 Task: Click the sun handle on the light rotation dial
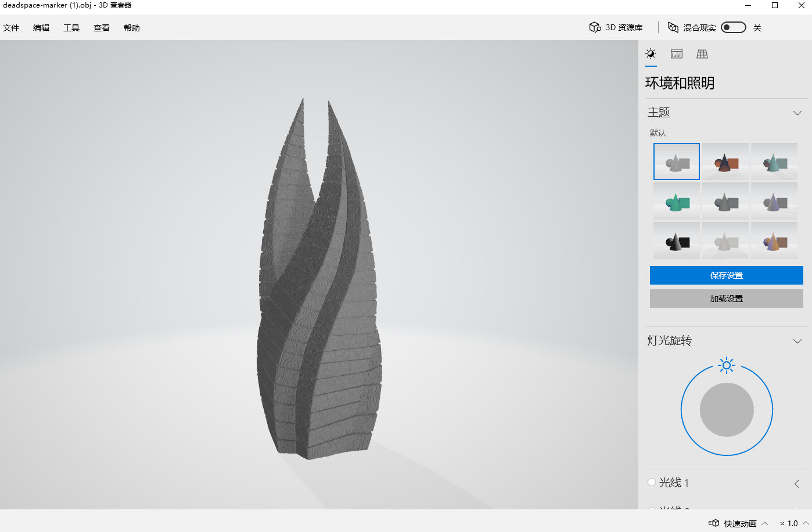727,365
